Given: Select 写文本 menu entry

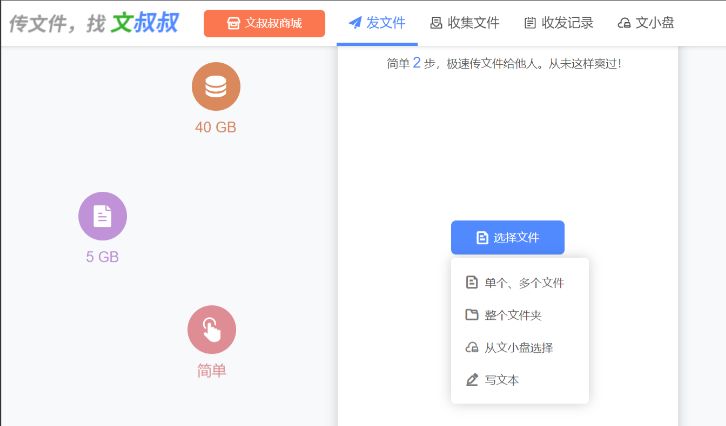Looking at the screenshot, I should click(519, 380).
